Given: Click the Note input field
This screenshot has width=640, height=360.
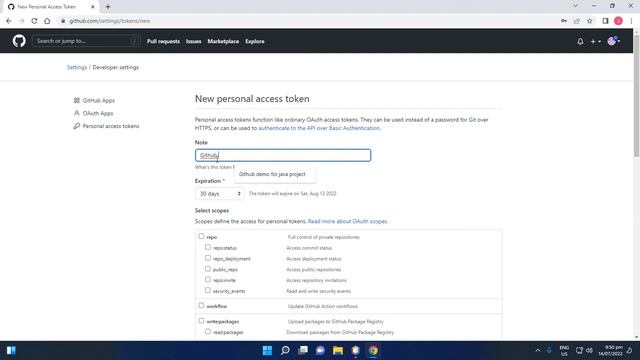Looking at the screenshot, I should (x=283, y=155).
